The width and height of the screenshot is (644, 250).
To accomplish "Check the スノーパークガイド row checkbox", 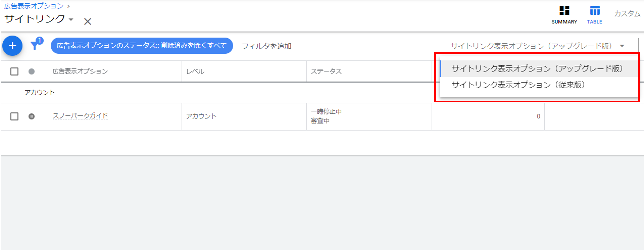I will click(x=15, y=116).
